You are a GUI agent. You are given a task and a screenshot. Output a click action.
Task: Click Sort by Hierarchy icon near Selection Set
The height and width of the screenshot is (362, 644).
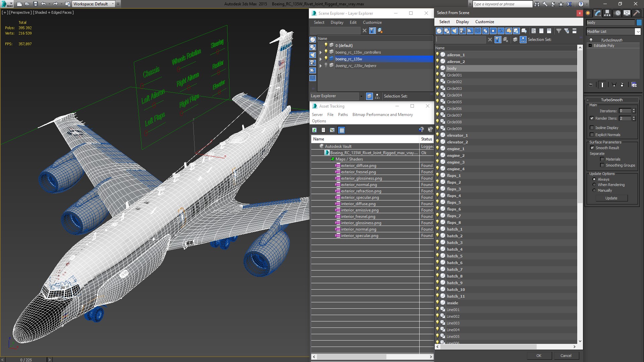[x=523, y=40]
